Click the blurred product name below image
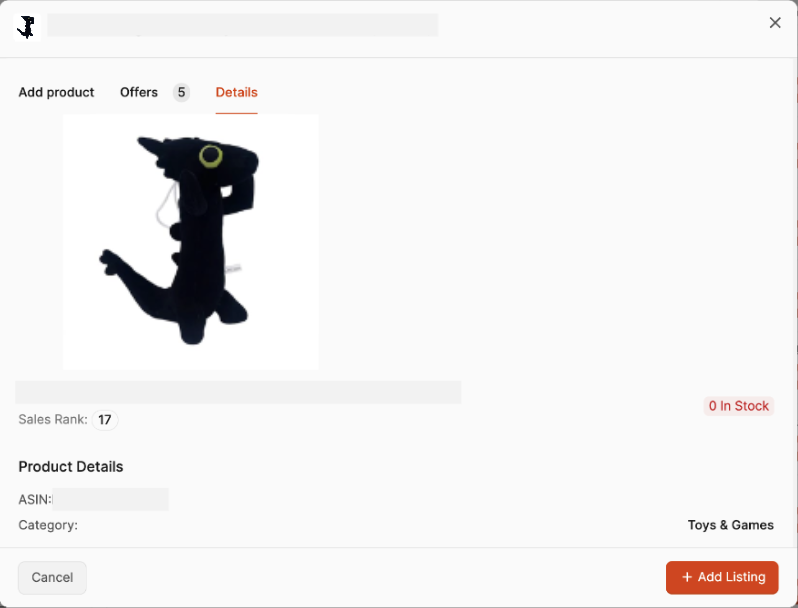The width and height of the screenshot is (798, 608). [x=238, y=392]
